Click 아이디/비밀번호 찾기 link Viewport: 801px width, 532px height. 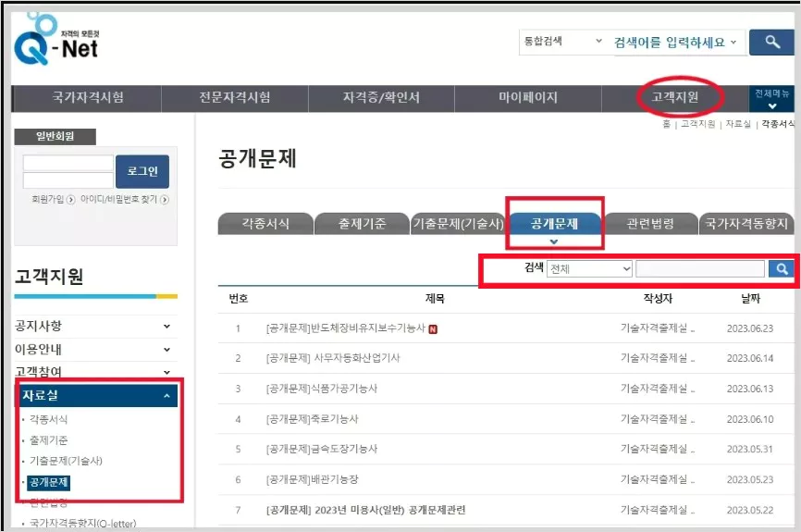(x=118, y=199)
